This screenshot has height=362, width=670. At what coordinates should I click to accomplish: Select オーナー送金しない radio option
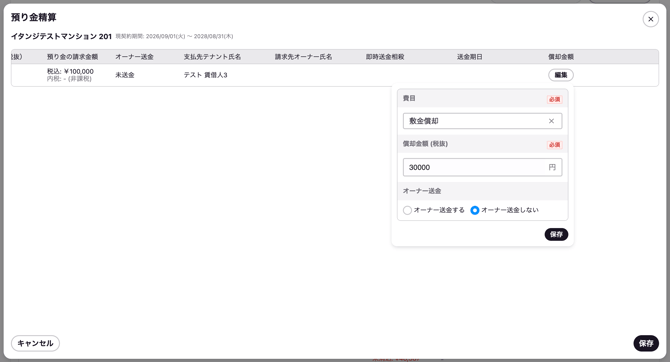pyautogui.click(x=475, y=210)
